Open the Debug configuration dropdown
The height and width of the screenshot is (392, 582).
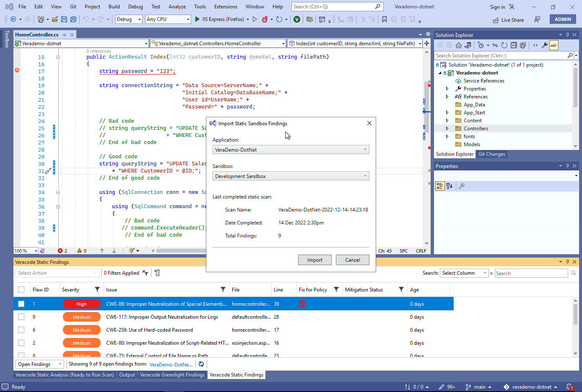coord(129,19)
